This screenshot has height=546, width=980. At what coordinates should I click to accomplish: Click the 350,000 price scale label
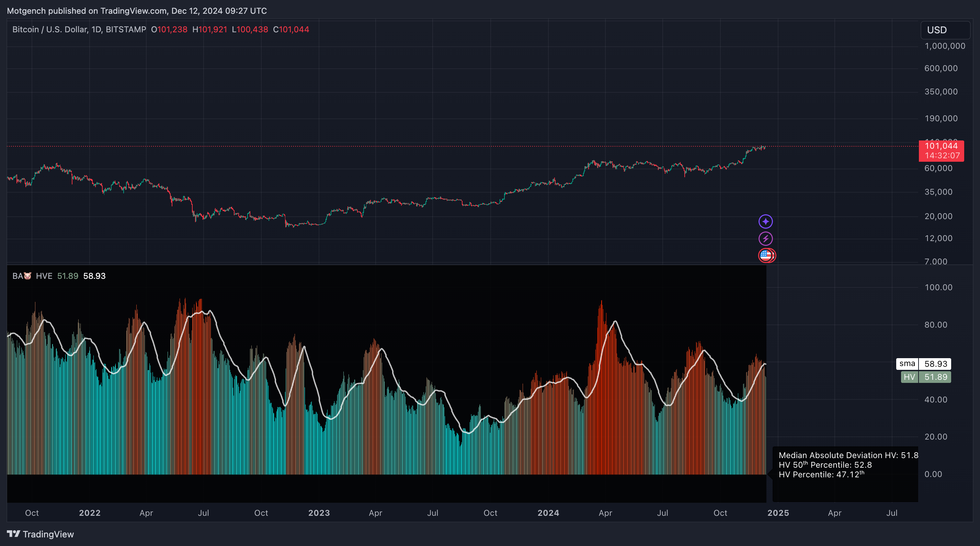click(x=941, y=92)
